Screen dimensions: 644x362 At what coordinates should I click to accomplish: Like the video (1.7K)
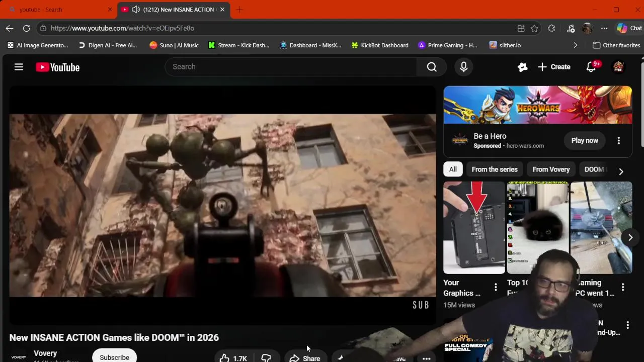click(x=233, y=358)
